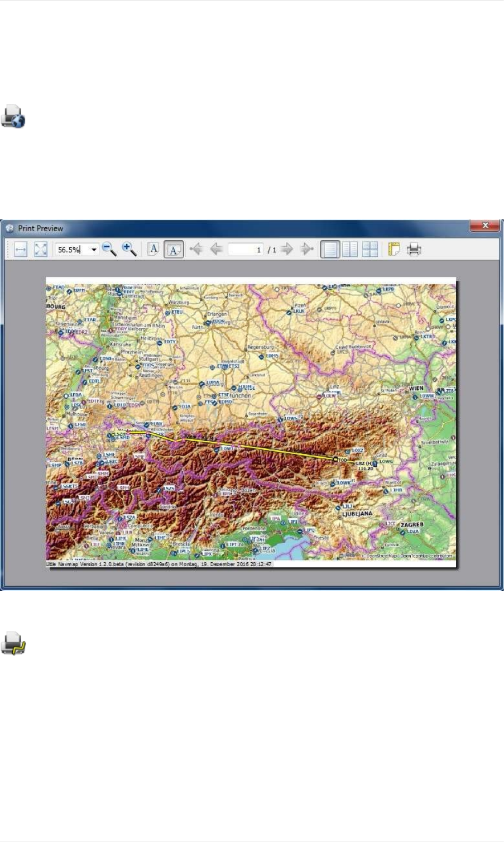The width and height of the screenshot is (504, 842).
Task: Go to the previous page
Action: pos(216,249)
